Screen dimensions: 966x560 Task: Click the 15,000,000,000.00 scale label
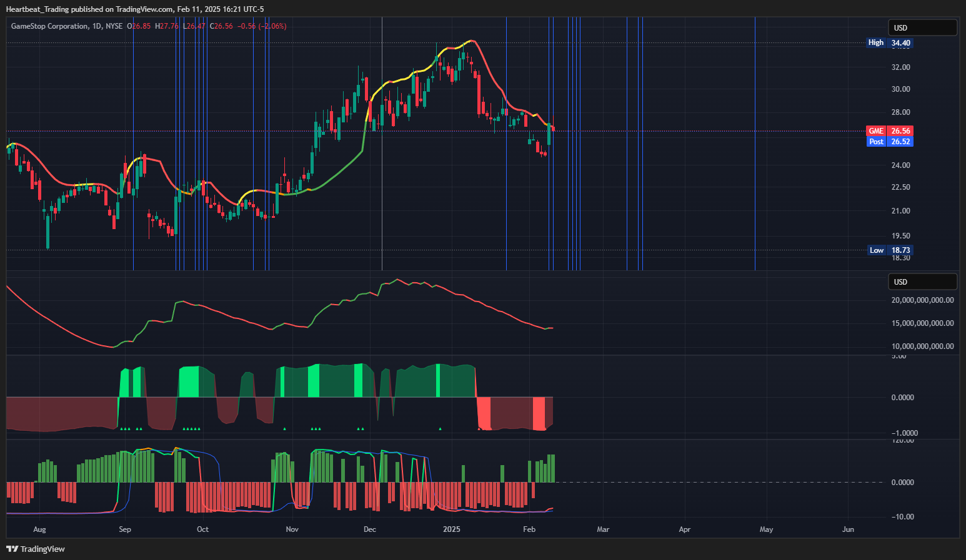pos(922,323)
